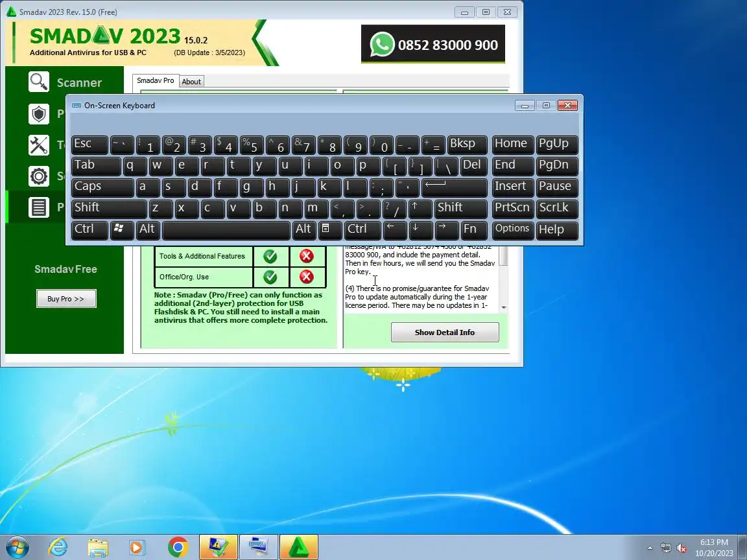Viewport: 747px width, 560px height.
Task: Click the right arrow key on On-Screen Keyboard
Action: (x=447, y=229)
